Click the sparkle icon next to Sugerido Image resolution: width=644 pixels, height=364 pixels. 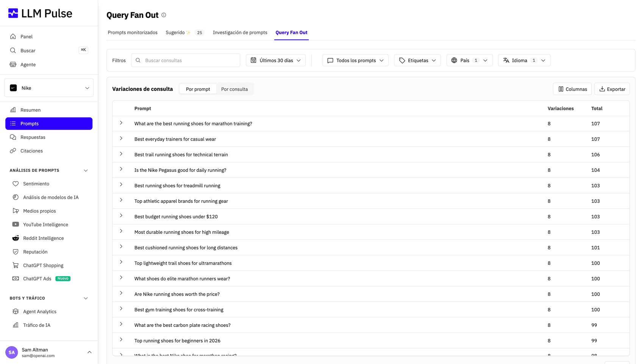pyautogui.click(x=188, y=33)
